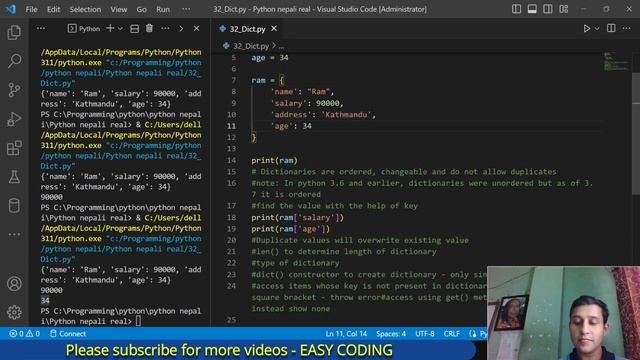Click the VS Code logo icon
The height and width of the screenshot is (360, 640).
pyautogui.click(x=11, y=9)
